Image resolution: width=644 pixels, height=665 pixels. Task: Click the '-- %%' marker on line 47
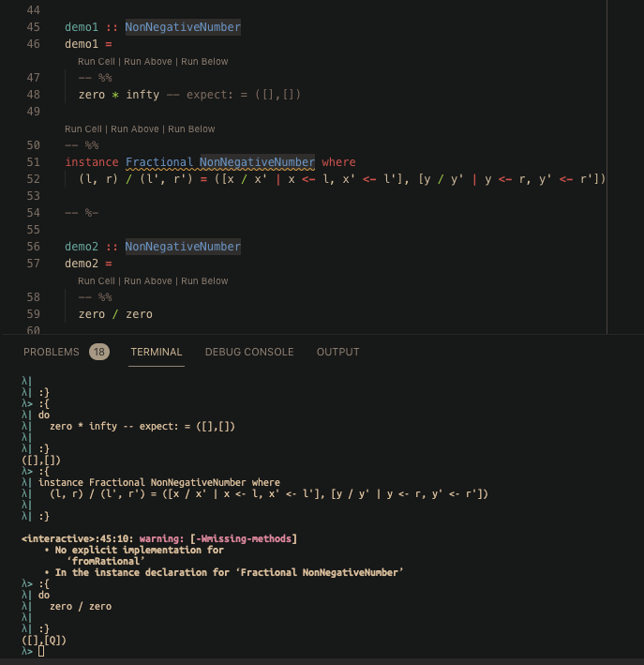click(x=95, y=78)
